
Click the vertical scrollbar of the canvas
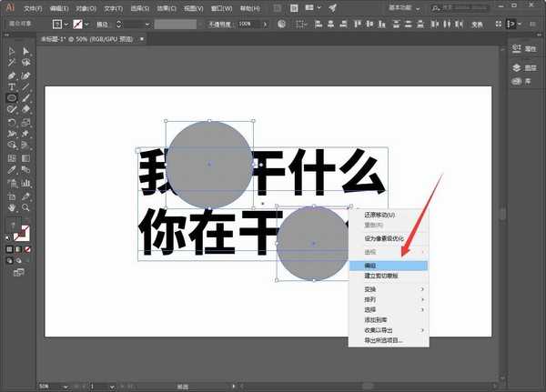pos(500,215)
